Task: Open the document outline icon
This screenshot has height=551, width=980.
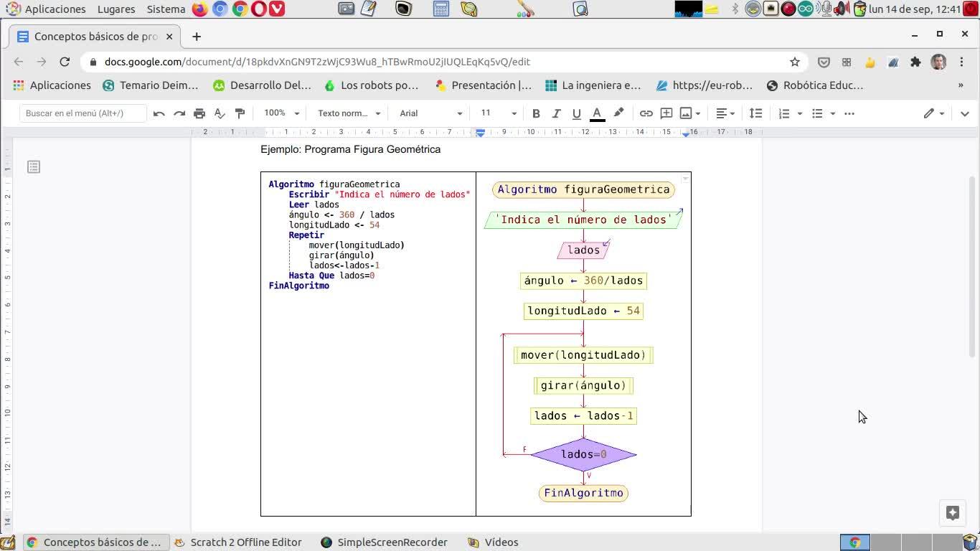Action: click(33, 167)
